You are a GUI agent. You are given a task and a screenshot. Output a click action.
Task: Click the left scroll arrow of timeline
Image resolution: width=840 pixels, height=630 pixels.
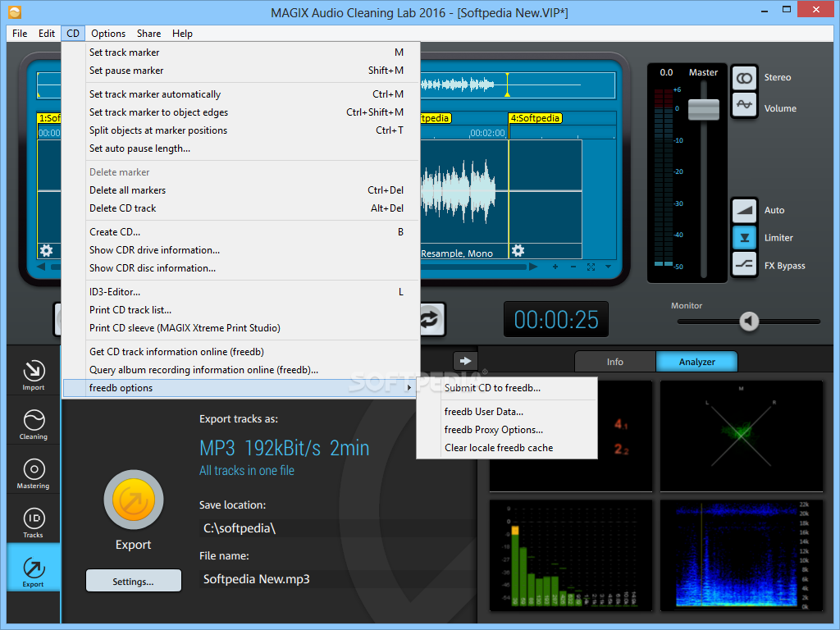41,267
